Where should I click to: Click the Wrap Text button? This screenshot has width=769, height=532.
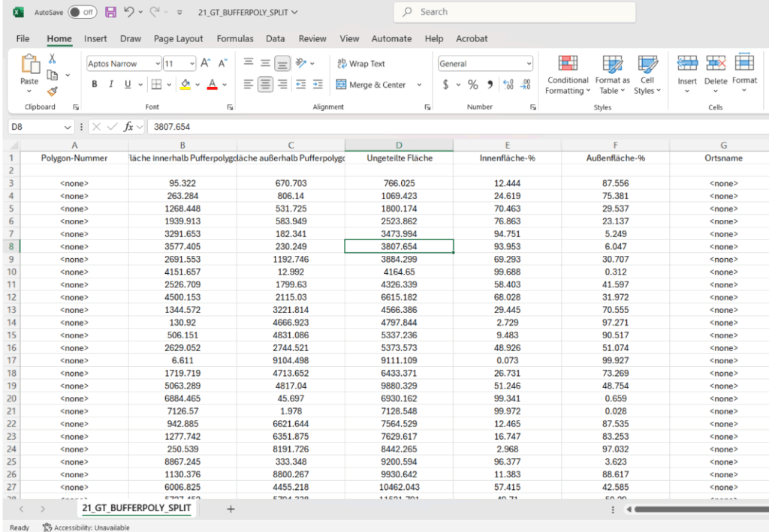pos(360,64)
